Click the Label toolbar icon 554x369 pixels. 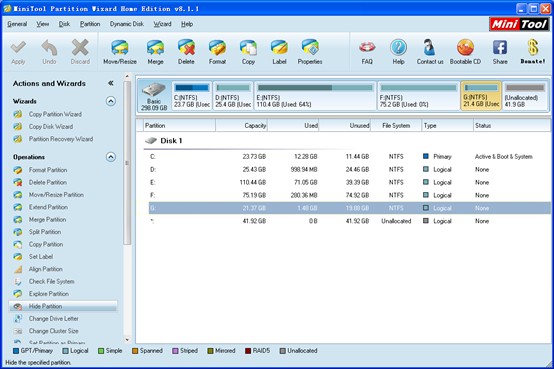(x=279, y=48)
